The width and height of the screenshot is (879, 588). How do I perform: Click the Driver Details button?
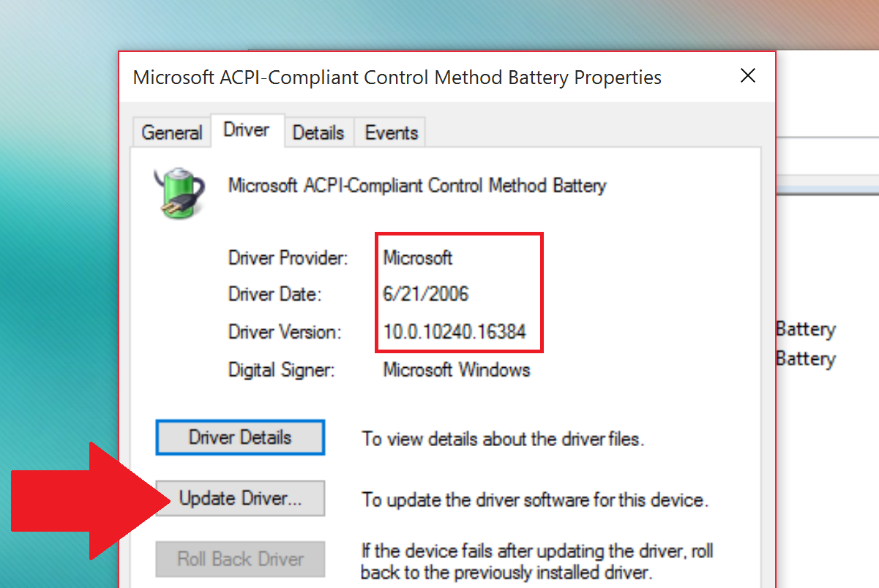coord(240,437)
